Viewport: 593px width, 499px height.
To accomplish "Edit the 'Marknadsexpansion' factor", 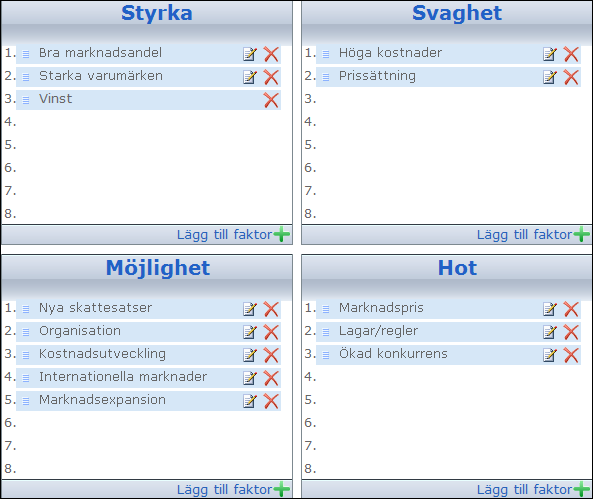I will tap(250, 401).
